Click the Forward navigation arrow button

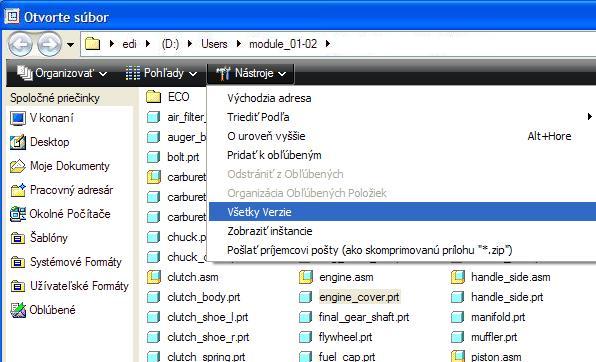[x=49, y=44]
